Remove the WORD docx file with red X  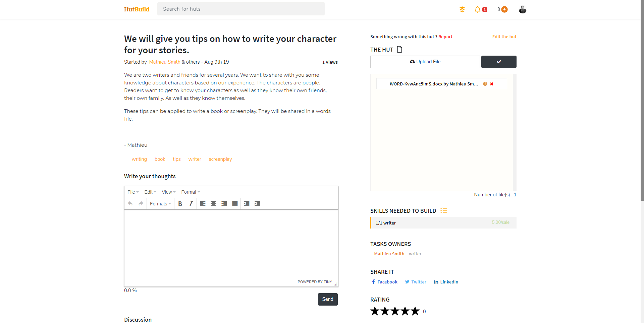coord(492,84)
